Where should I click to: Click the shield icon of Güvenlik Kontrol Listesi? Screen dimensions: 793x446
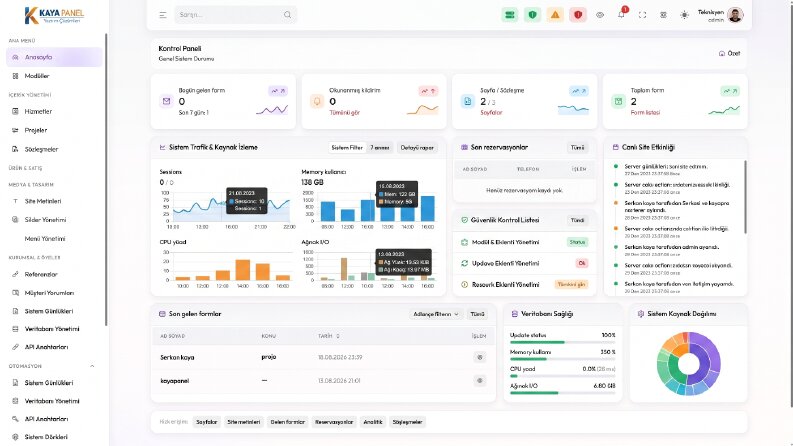pyautogui.click(x=464, y=220)
